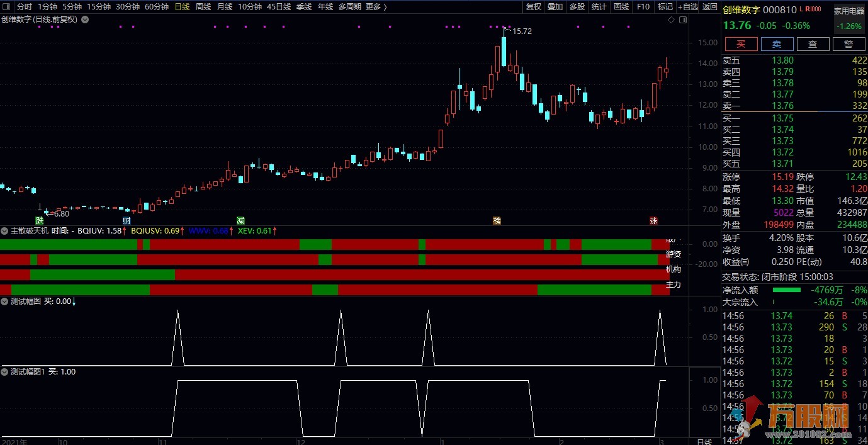
Task: Toggle 复权 price adjustment
Action: pos(534,7)
